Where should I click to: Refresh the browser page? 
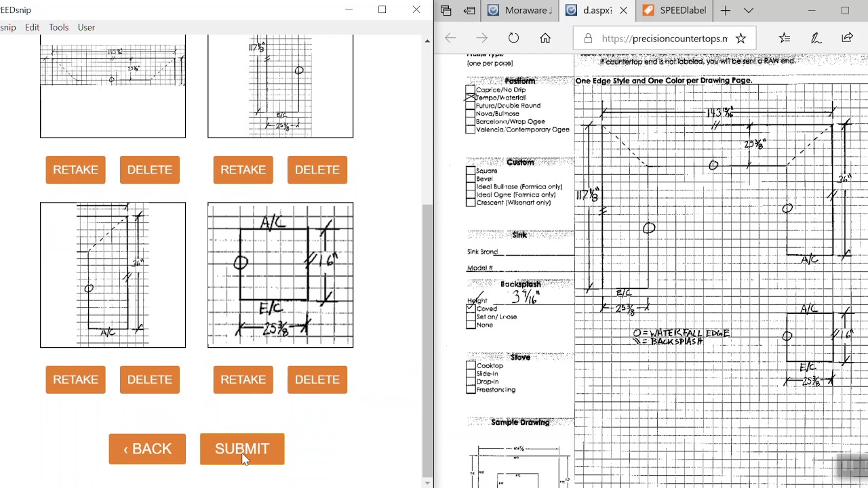(513, 39)
